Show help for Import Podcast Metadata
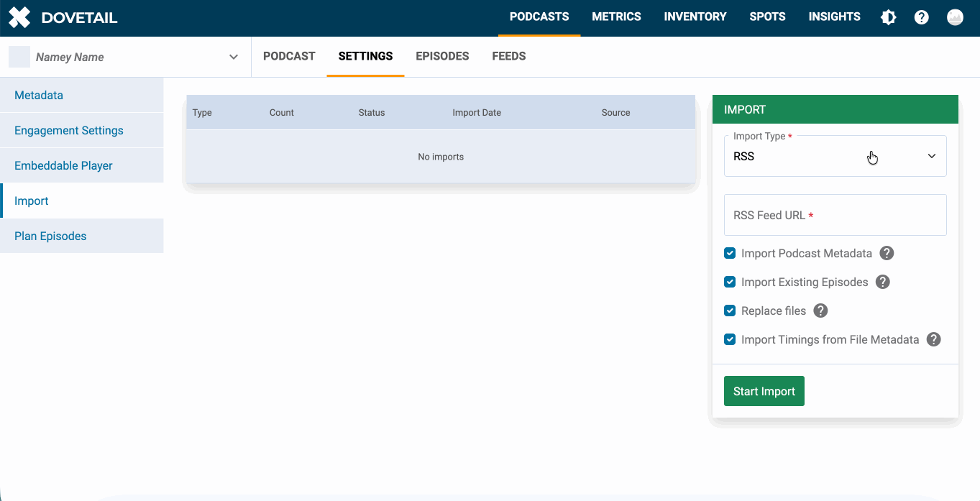 click(887, 253)
